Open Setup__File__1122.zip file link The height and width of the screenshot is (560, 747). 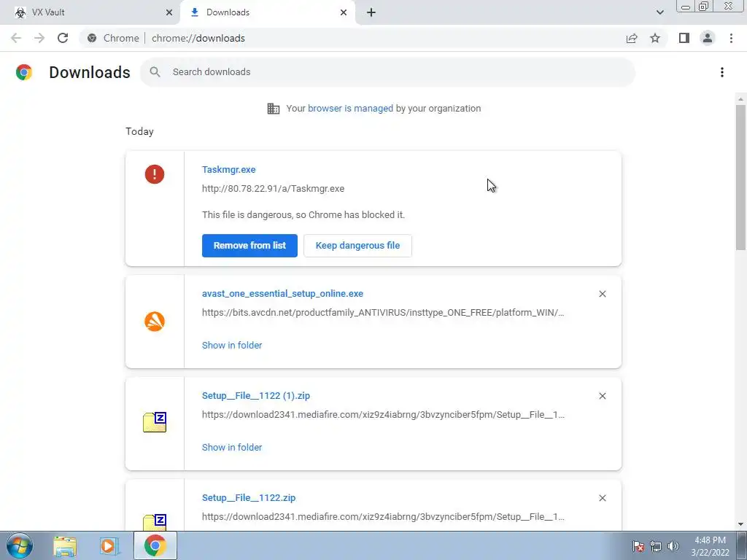pos(249,497)
